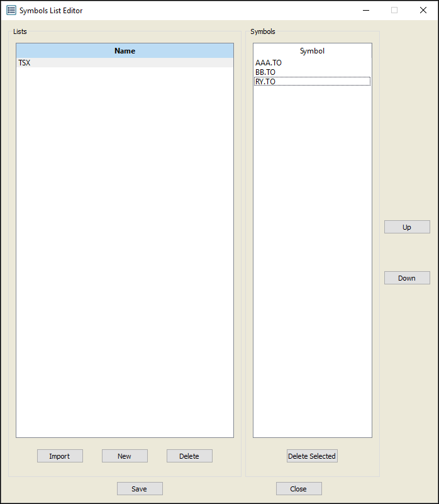Minimize the Symbols List Editor window
The image size is (439, 504).
pyautogui.click(x=365, y=10)
